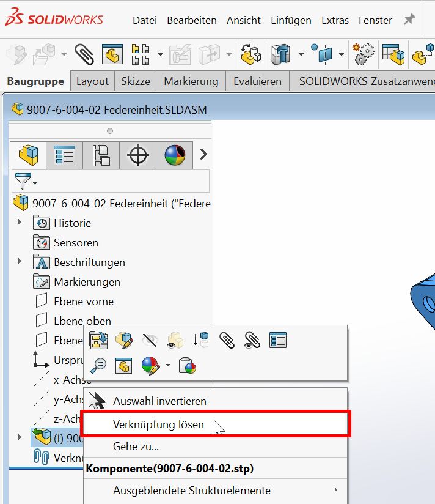Select the ConfigurationManager tab
The image size is (435, 504).
(x=101, y=155)
